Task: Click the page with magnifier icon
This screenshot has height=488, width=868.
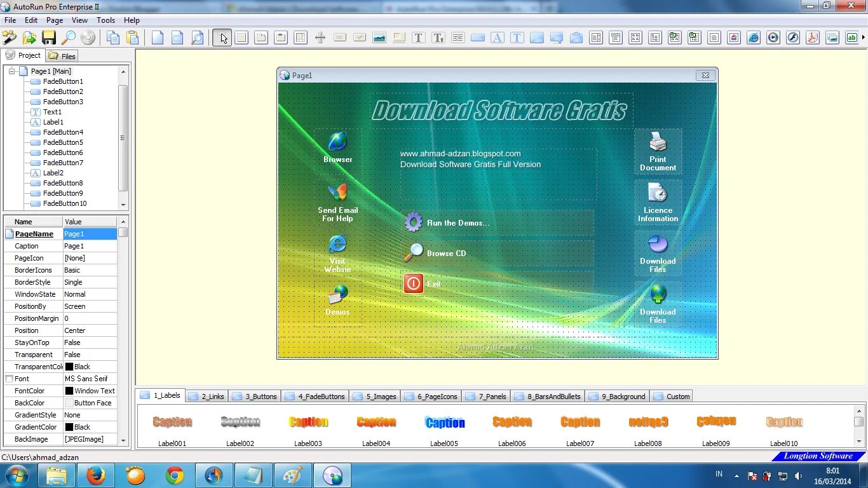Action: click(197, 37)
